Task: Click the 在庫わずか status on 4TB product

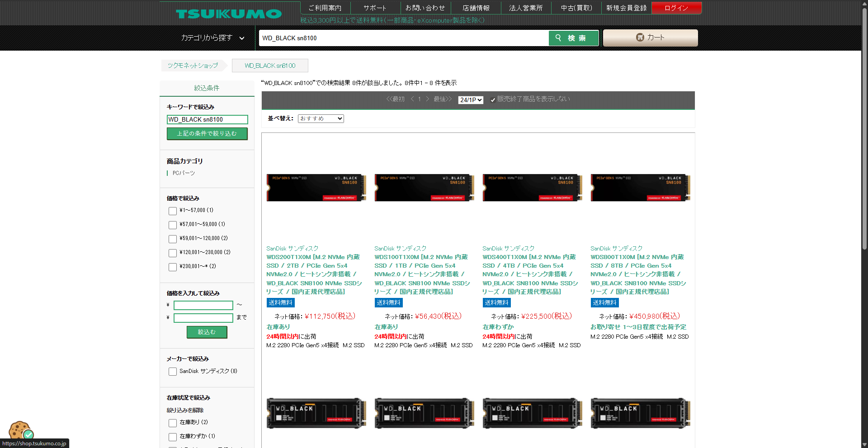Action: pos(498,327)
